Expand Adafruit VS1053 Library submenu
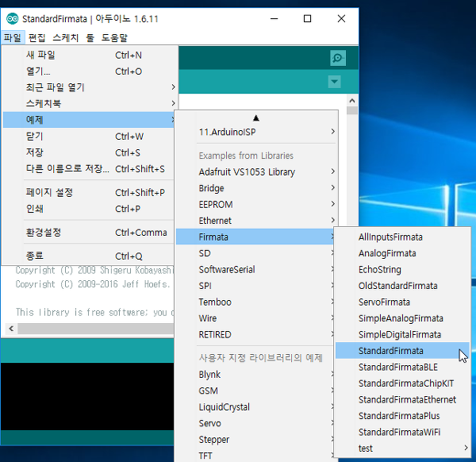Viewport: 476px width, 462px height. tap(256, 172)
